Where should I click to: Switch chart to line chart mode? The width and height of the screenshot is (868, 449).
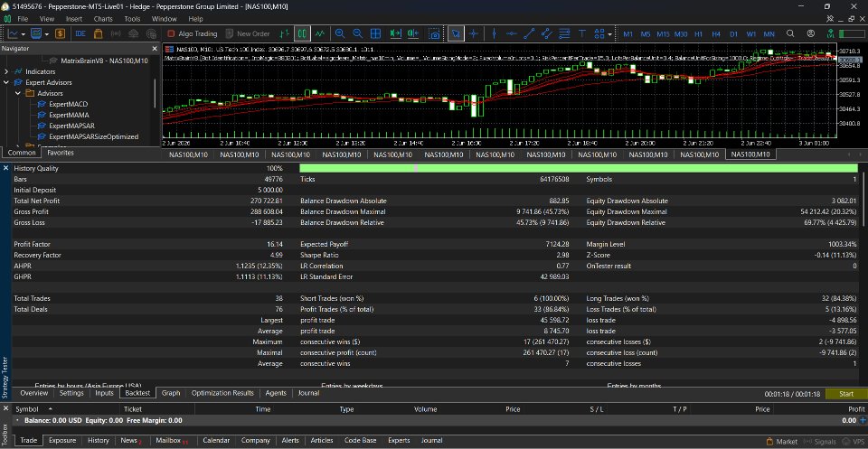pos(320,33)
